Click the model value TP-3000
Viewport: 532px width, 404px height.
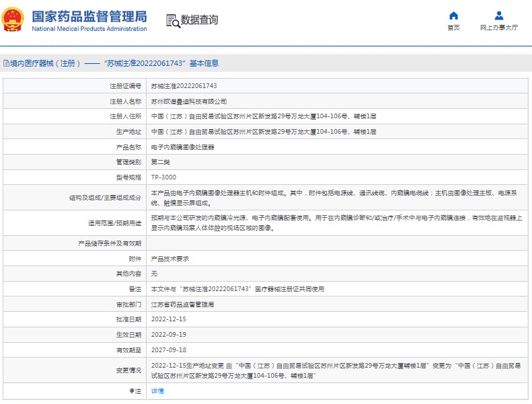tap(163, 177)
